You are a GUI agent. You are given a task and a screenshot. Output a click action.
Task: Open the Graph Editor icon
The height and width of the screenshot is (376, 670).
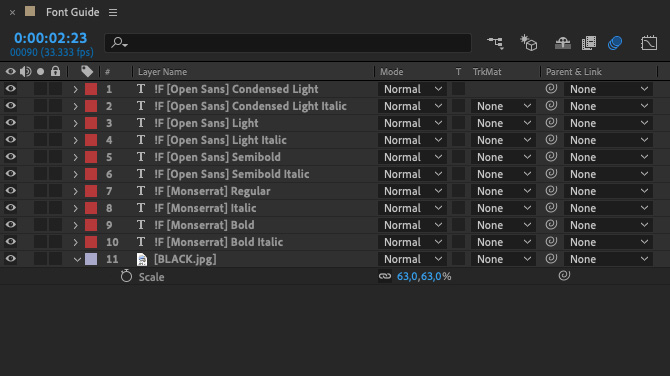[x=649, y=43]
